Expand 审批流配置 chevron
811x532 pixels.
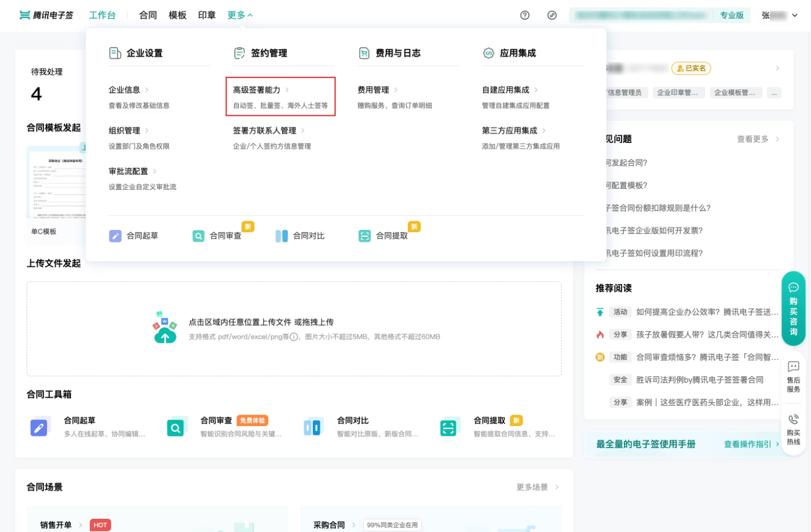(x=155, y=171)
